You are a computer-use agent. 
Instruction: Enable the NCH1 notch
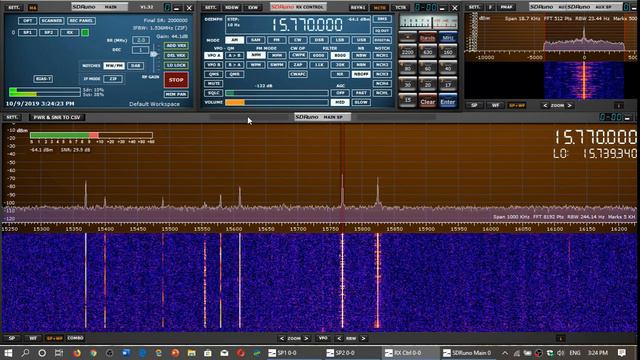click(x=382, y=55)
